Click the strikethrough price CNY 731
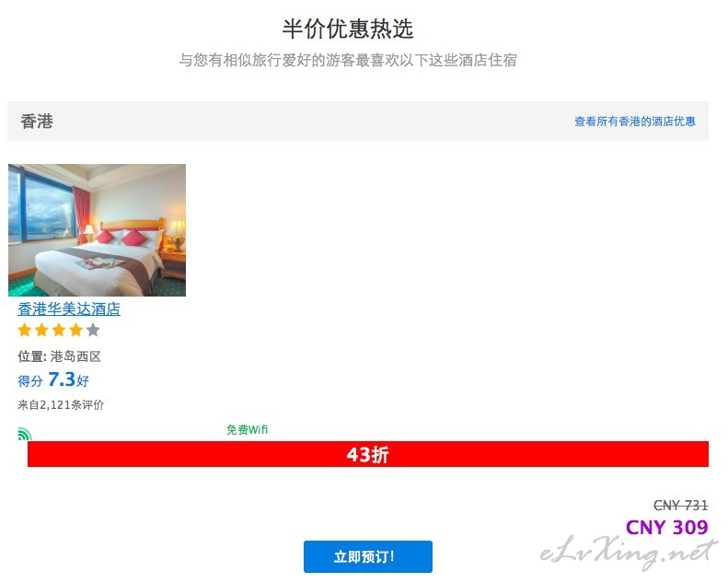The image size is (728, 583). click(681, 505)
